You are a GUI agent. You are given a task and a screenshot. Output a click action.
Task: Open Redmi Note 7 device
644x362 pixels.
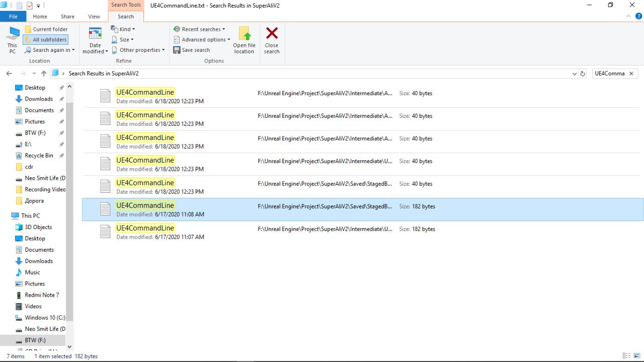(x=42, y=295)
